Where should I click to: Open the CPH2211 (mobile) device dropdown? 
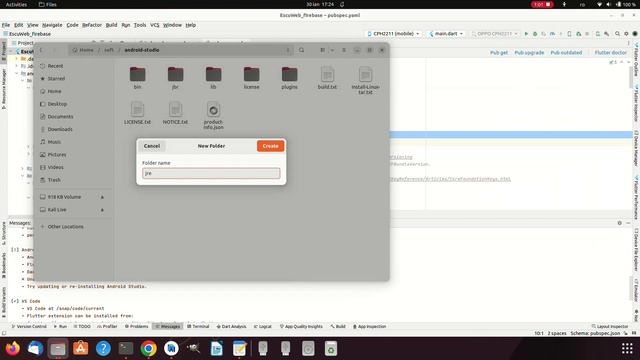(393, 33)
